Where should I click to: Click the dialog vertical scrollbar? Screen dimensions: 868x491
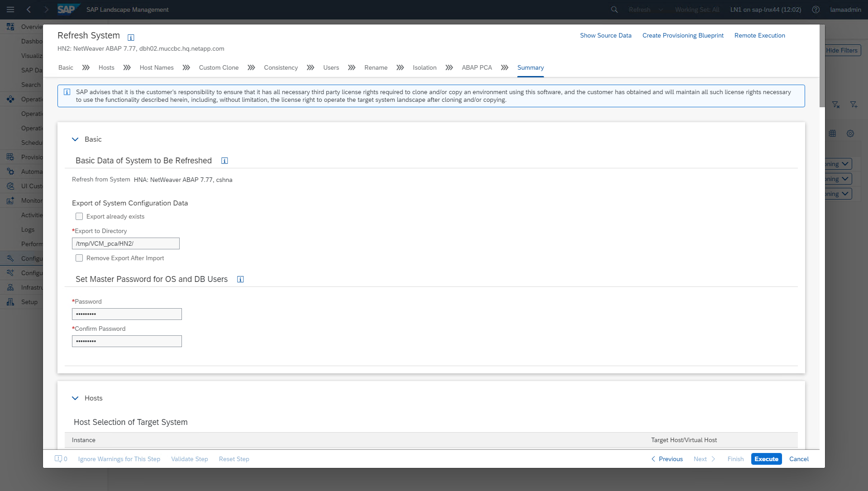click(x=822, y=66)
